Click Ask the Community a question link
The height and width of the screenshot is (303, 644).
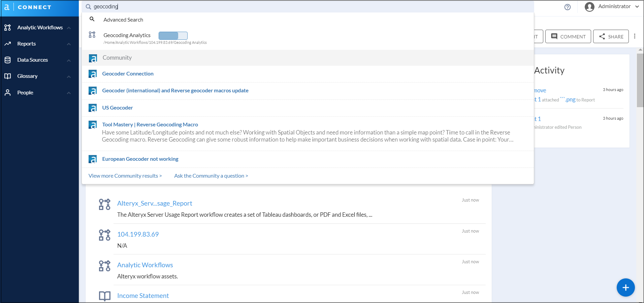coord(211,176)
